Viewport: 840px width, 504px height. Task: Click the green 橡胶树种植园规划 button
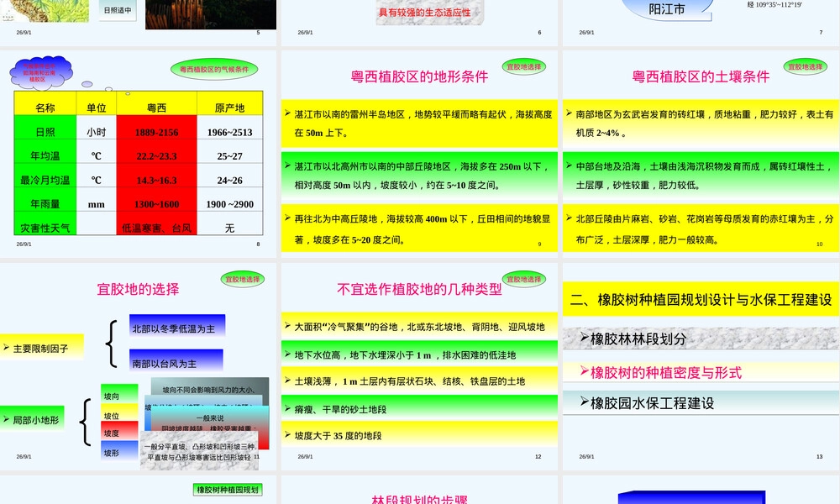[x=228, y=489]
